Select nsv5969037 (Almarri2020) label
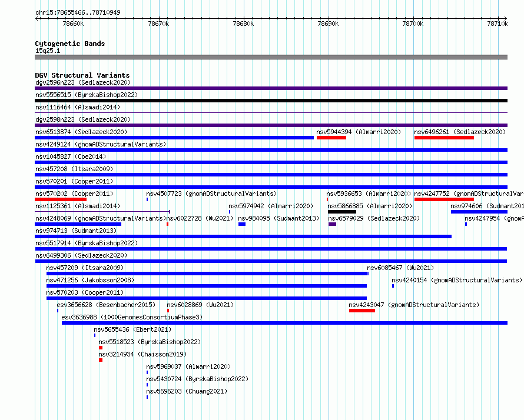The width and height of the screenshot is (524, 420). [x=188, y=366]
